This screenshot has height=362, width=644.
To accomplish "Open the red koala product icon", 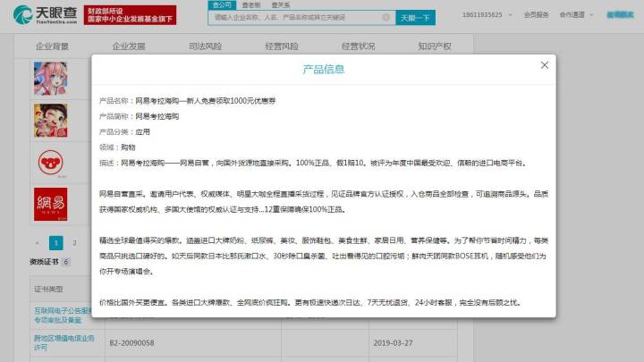I will [50, 162].
